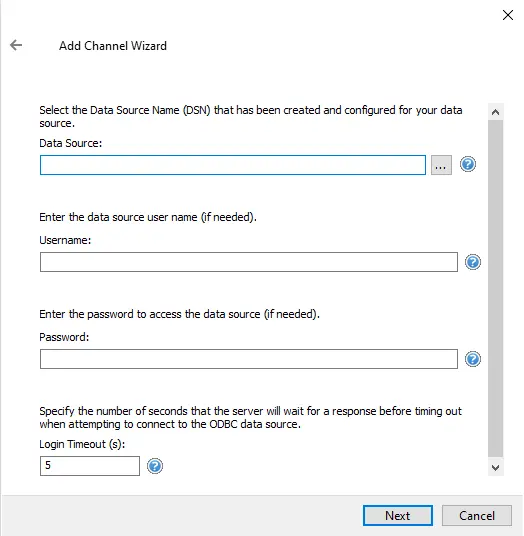Click the "Data Source:" label
The height and width of the screenshot is (536, 524).
coord(71,143)
